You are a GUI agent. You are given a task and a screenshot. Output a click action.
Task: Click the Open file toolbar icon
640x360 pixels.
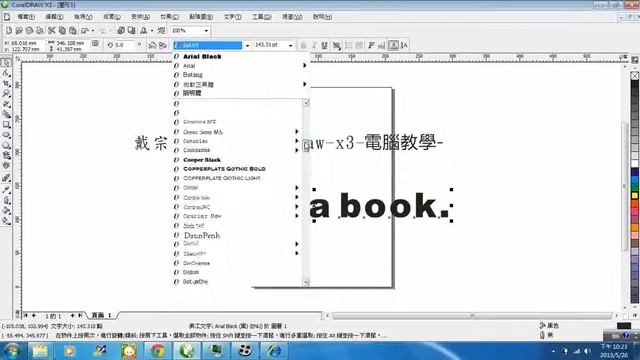pos(19,31)
